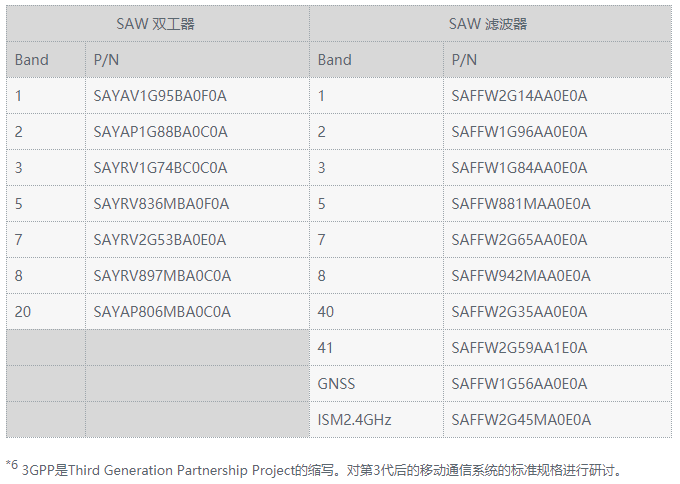Click the SAFFW942MAA0E0A part number
This screenshot has height=484, width=680.
click(x=521, y=276)
